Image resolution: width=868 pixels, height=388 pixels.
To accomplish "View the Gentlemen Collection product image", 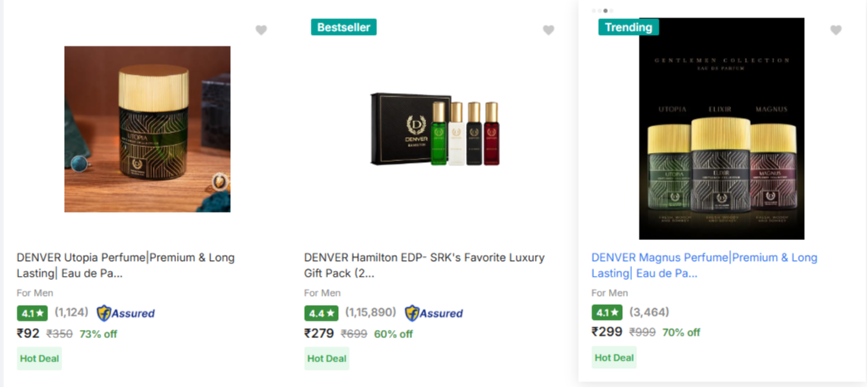I will pyautogui.click(x=722, y=129).
